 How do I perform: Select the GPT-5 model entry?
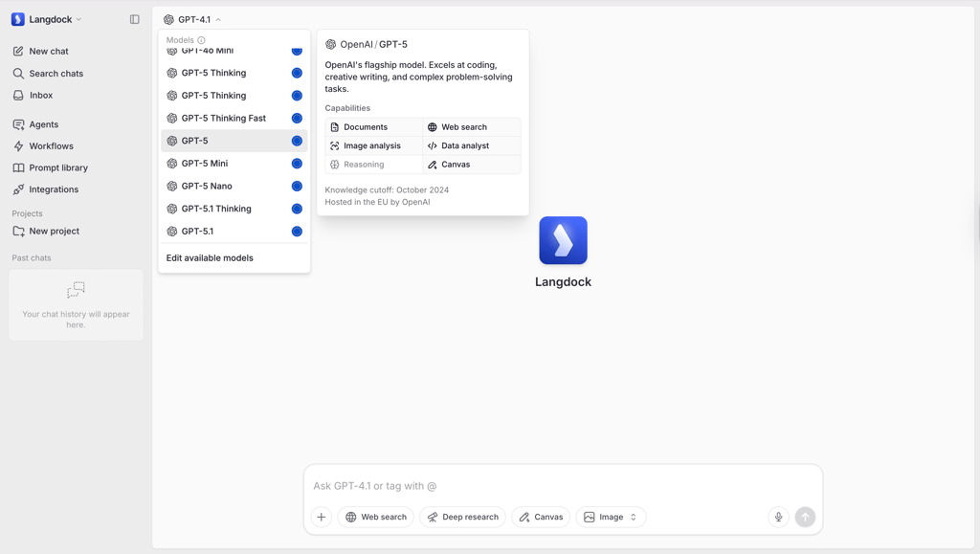[x=234, y=141]
